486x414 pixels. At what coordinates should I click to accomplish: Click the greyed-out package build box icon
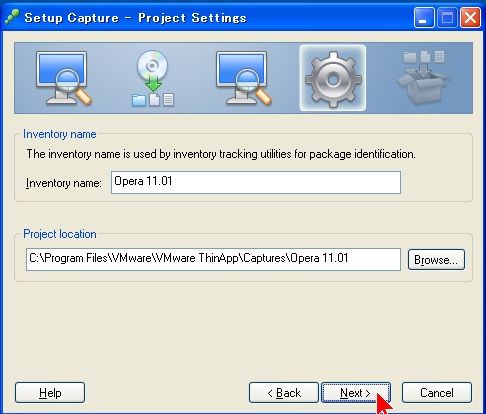tap(423, 77)
